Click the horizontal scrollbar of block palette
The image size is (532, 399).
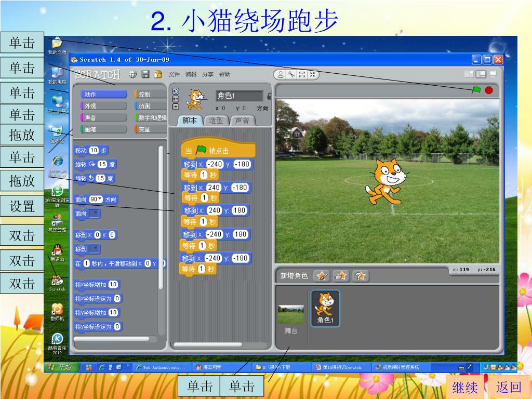(112, 339)
